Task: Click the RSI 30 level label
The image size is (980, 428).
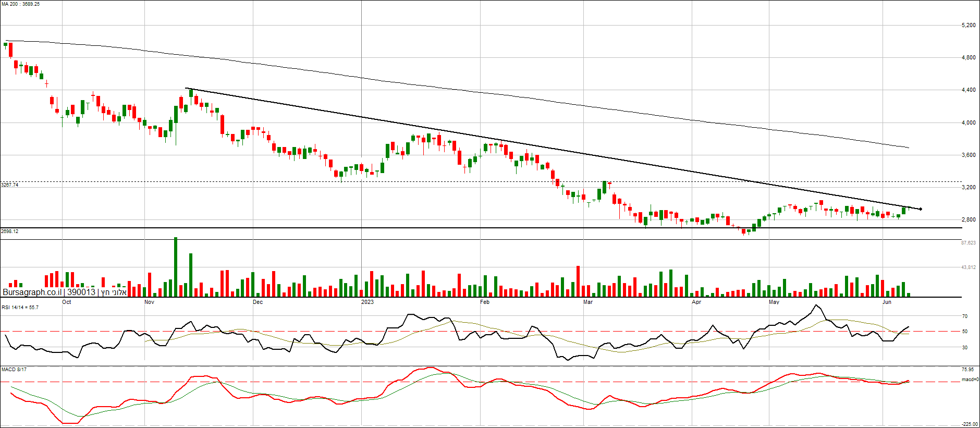Action: (965, 347)
